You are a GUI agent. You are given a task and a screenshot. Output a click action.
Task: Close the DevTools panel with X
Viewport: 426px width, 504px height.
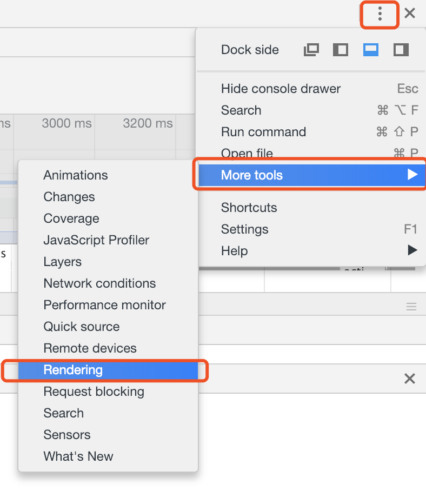[410, 14]
